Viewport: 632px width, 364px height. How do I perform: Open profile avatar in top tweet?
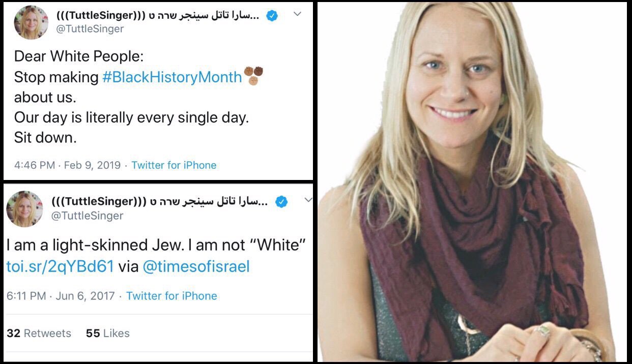click(x=31, y=23)
